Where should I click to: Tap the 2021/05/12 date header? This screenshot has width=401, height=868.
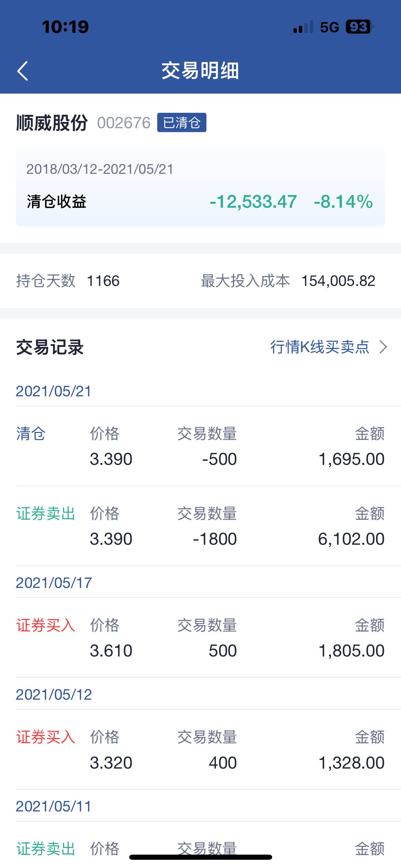54,695
